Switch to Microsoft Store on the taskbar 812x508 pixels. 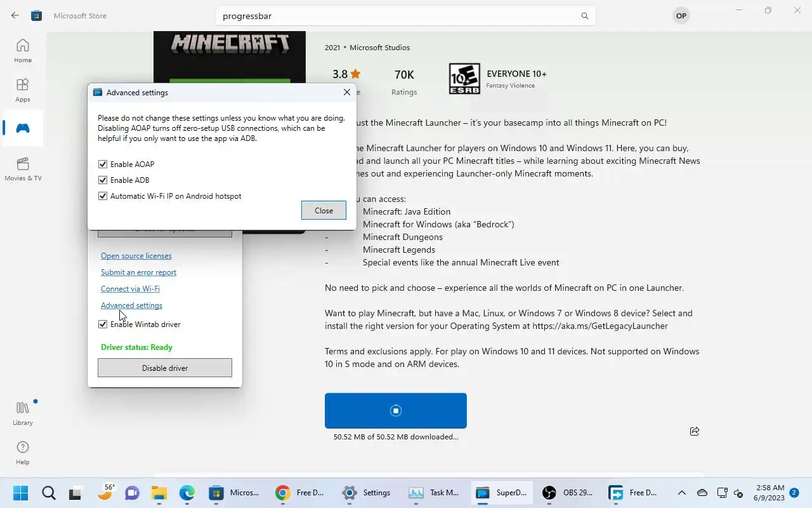[x=235, y=493]
